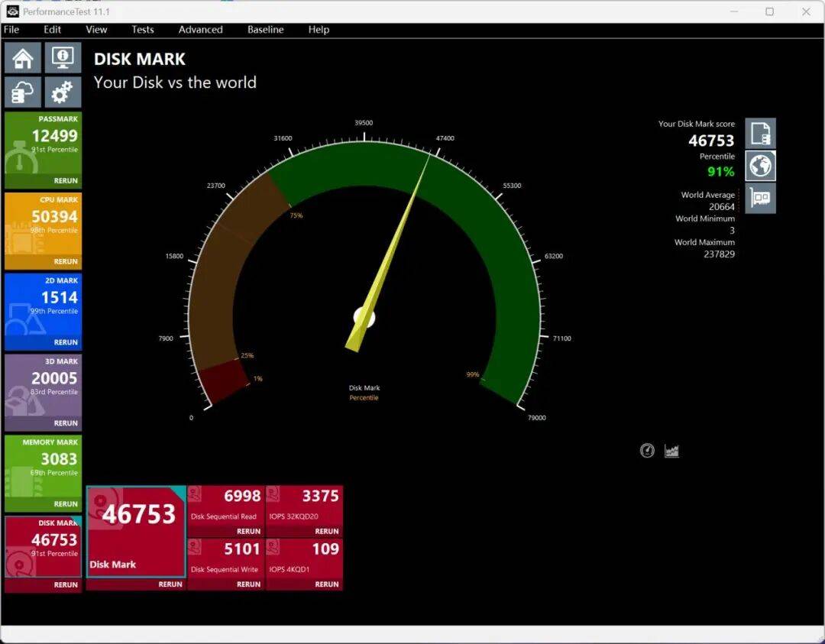The height and width of the screenshot is (644, 825).
Task: Click the orange Percentile gauge caption
Action: (x=364, y=398)
